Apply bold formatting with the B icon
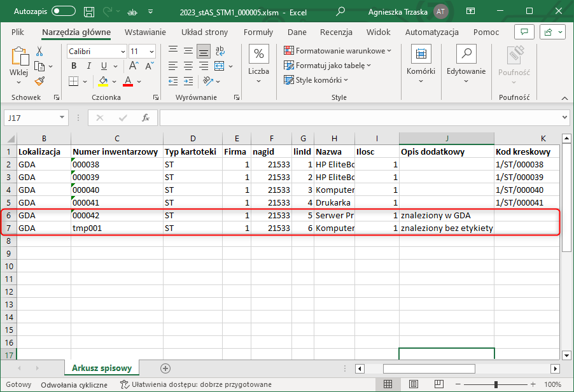This screenshot has height=392, width=574. click(74, 66)
